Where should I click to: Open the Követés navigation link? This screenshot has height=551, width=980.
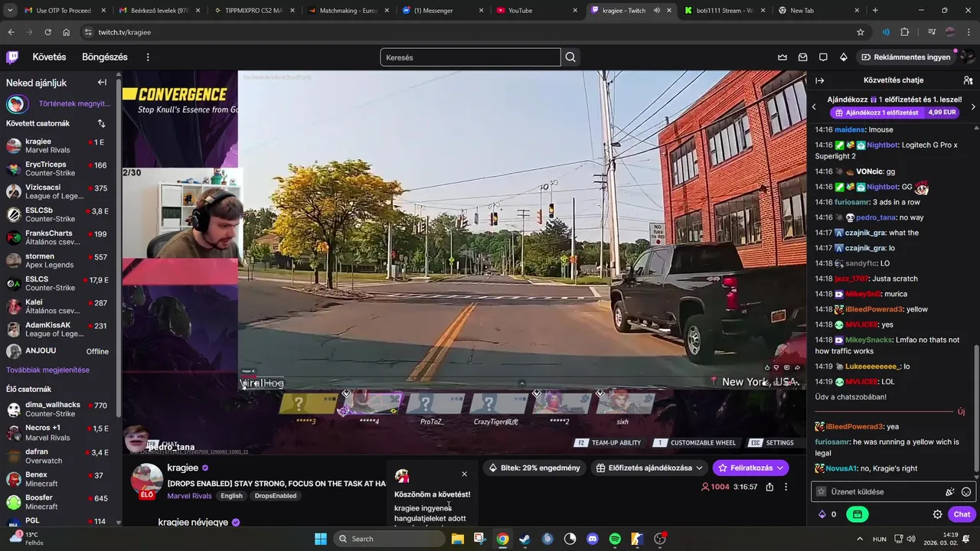tap(49, 57)
